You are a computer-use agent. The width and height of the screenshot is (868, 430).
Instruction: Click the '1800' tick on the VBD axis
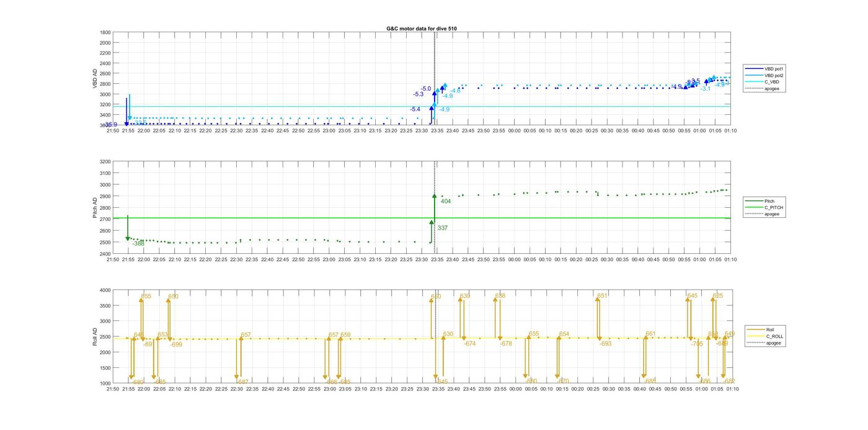[x=105, y=32]
